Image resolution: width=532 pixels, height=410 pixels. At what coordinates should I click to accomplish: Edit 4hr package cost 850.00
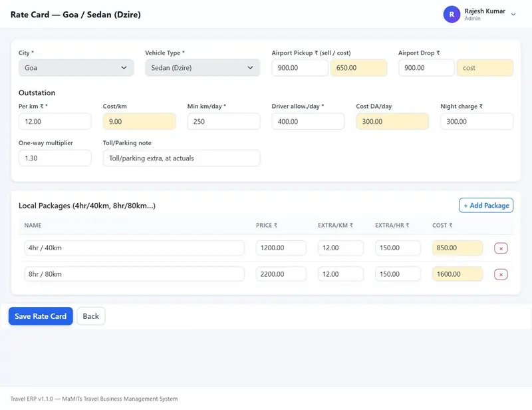coord(458,248)
